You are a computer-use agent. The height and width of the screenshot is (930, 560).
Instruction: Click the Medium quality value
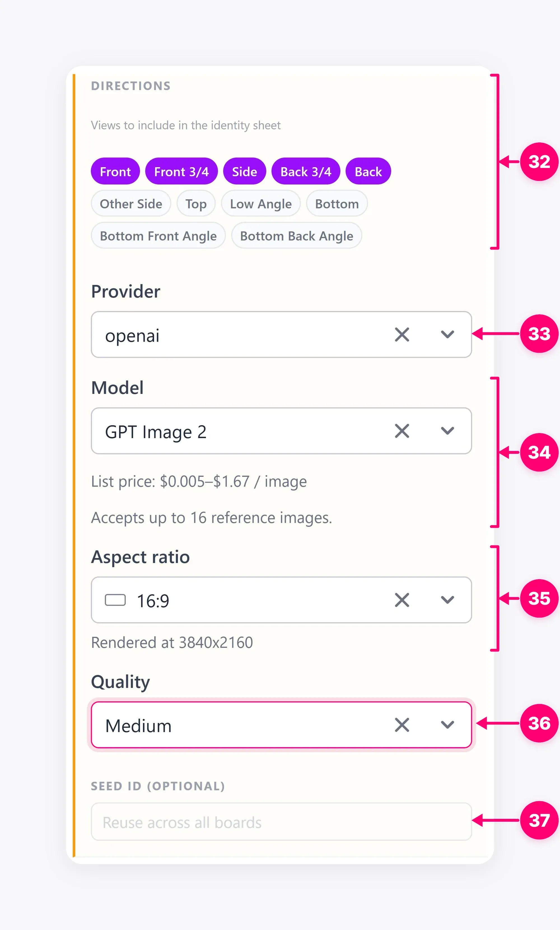tap(138, 726)
